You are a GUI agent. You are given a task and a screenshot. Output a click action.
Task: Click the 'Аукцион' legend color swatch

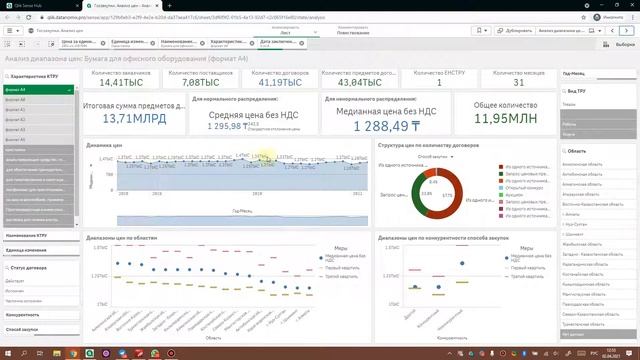point(501,195)
